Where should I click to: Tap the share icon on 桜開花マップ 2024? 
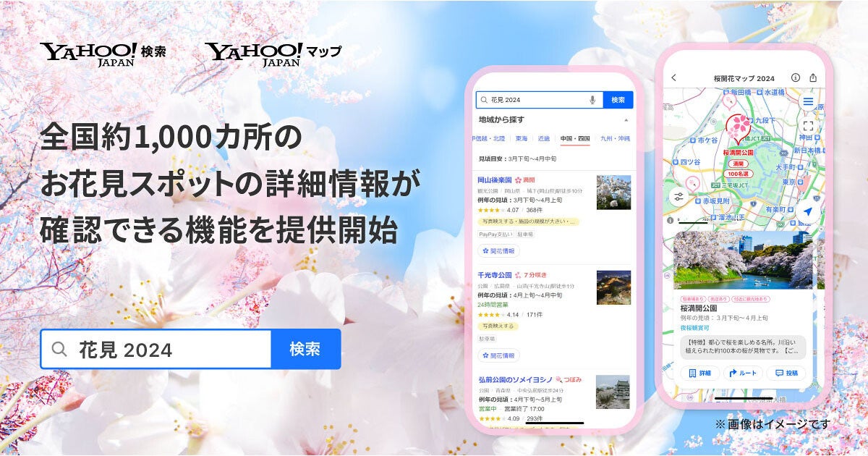812,77
